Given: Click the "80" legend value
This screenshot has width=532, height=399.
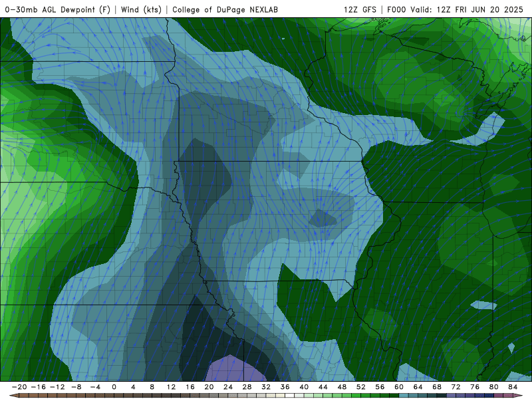Looking at the screenshot, I should coord(494,387).
